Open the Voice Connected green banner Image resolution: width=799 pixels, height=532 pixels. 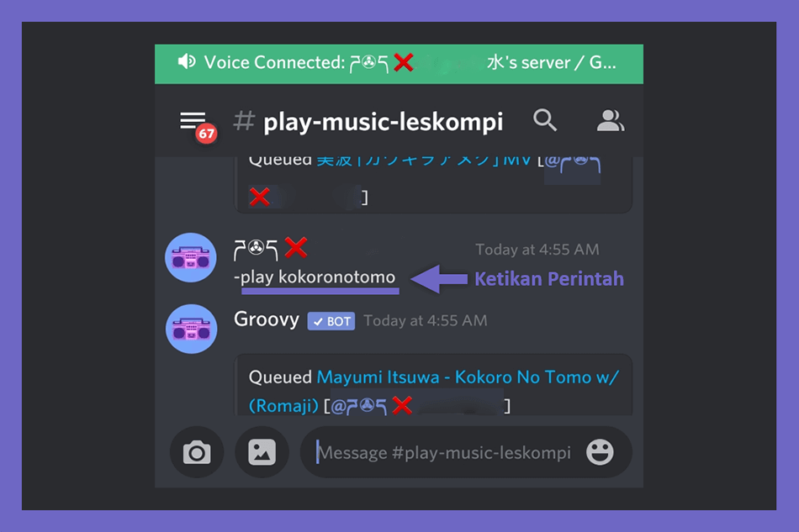pos(399,64)
